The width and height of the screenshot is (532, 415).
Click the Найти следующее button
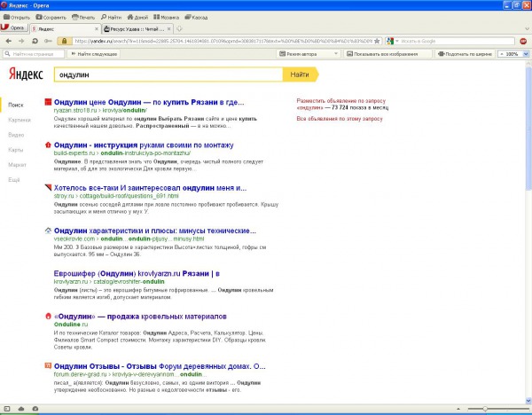[94, 54]
